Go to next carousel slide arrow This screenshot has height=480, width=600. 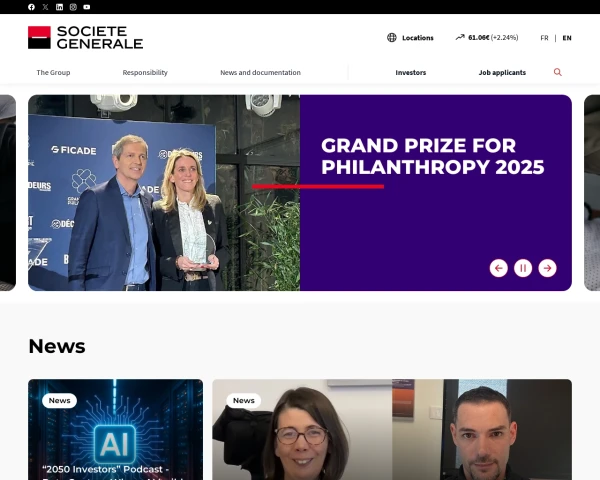click(547, 268)
